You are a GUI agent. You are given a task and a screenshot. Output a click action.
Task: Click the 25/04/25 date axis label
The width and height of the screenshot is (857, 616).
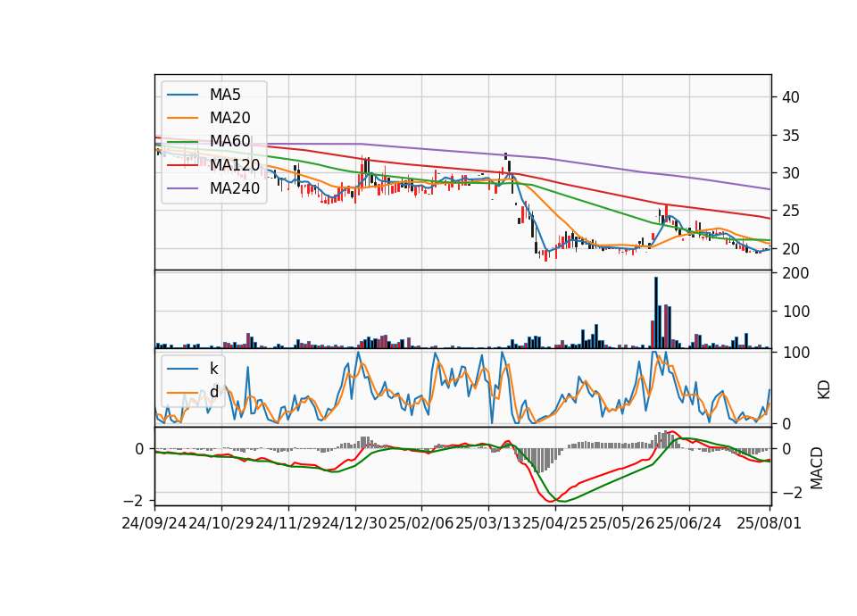tap(555, 523)
